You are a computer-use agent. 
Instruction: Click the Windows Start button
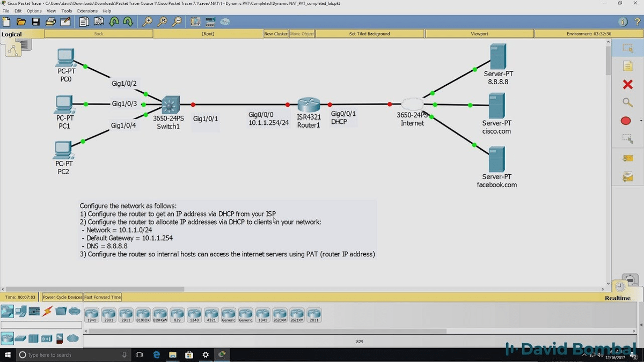[x=8, y=354]
